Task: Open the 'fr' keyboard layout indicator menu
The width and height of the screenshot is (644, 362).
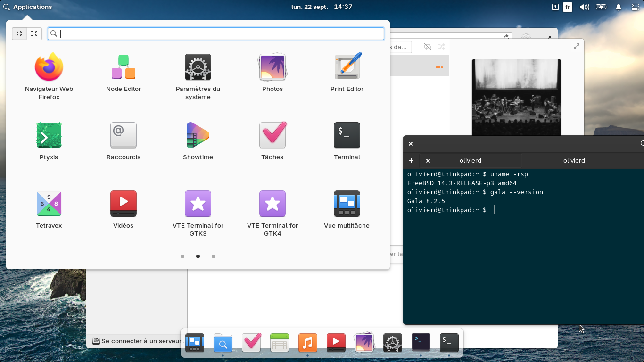Action: 568,7
